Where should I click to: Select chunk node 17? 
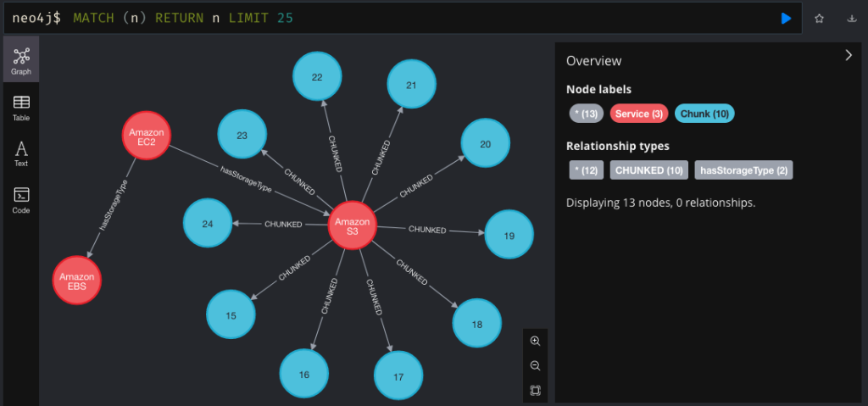[x=398, y=376]
